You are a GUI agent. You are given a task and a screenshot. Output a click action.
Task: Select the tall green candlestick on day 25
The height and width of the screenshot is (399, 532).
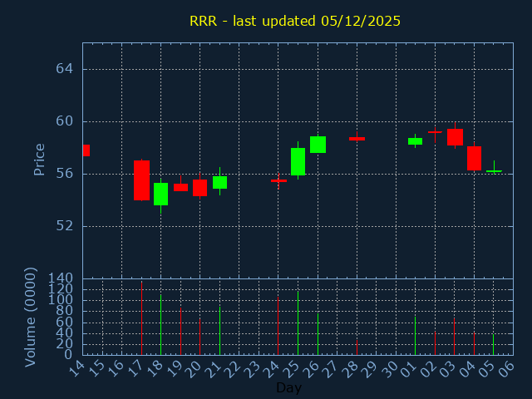point(298,161)
